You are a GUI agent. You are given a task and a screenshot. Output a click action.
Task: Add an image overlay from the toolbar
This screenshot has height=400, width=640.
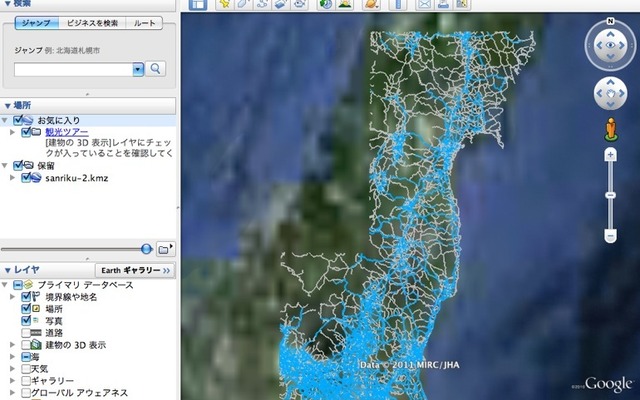point(281,4)
